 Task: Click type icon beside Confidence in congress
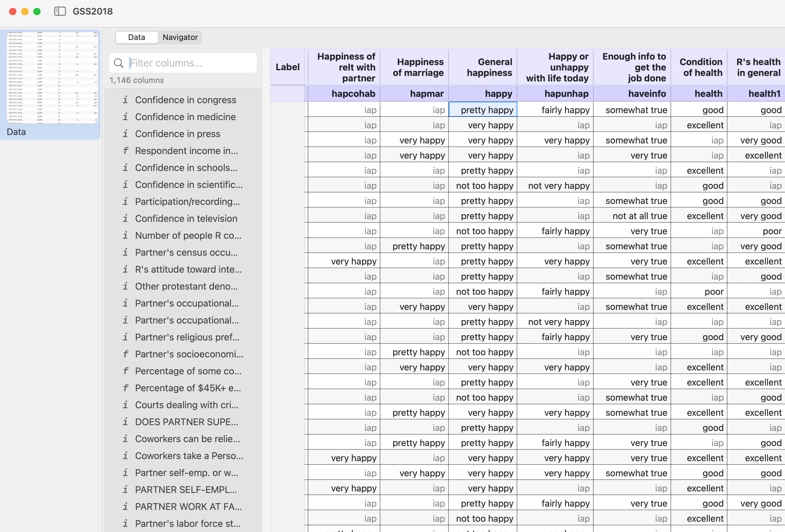coord(125,100)
